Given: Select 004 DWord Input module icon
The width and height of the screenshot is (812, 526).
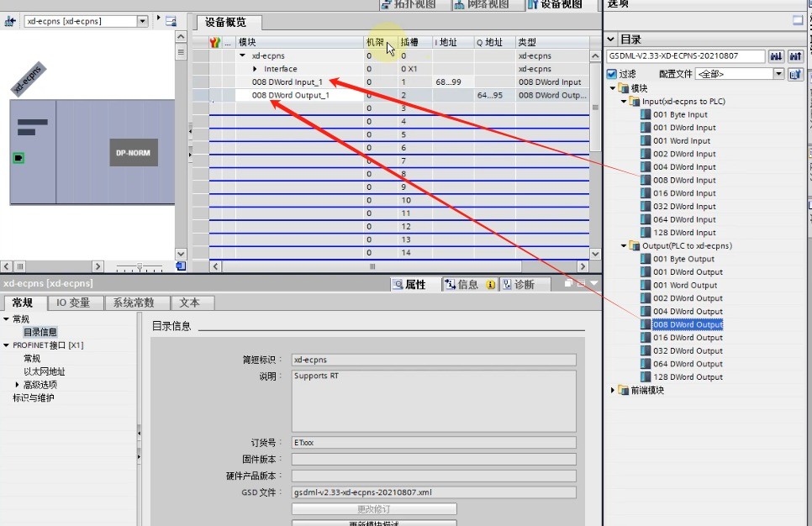Looking at the screenshot, I should [x=646, y=166].
